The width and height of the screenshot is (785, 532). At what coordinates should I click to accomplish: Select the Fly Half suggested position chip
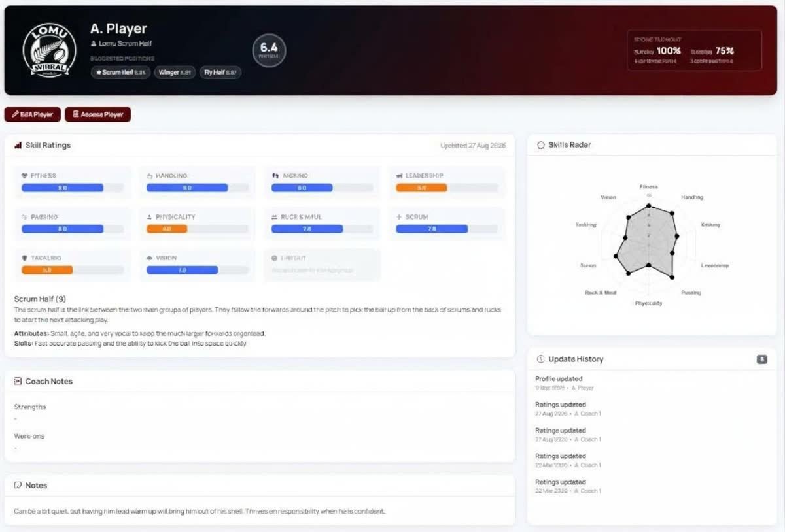(220, 73)
